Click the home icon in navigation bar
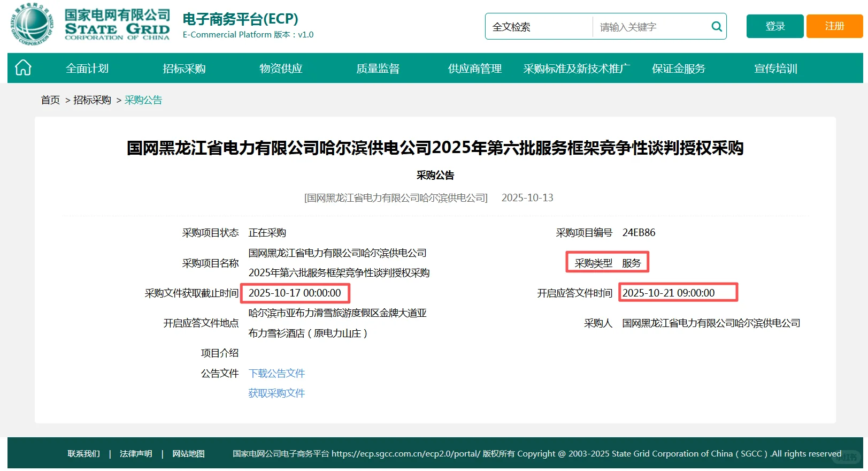This screenshot has height=471, width=868. click(x=23, y=68)
